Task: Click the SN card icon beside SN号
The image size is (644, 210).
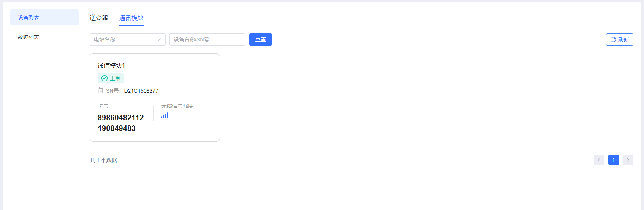Action: point(101,90)
